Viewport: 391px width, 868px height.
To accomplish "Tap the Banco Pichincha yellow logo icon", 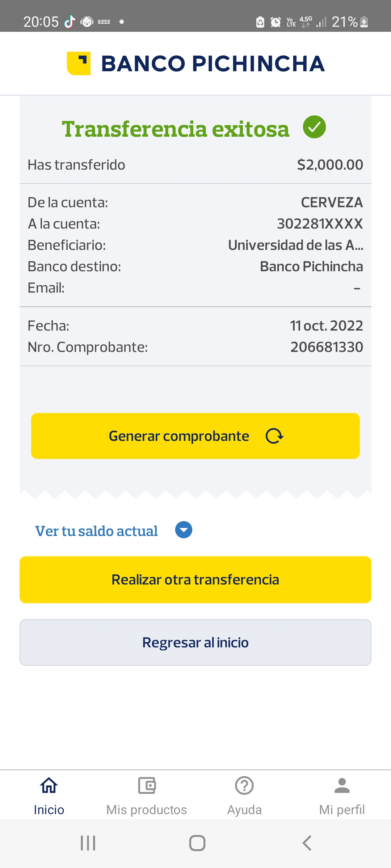I will (79, 63).
